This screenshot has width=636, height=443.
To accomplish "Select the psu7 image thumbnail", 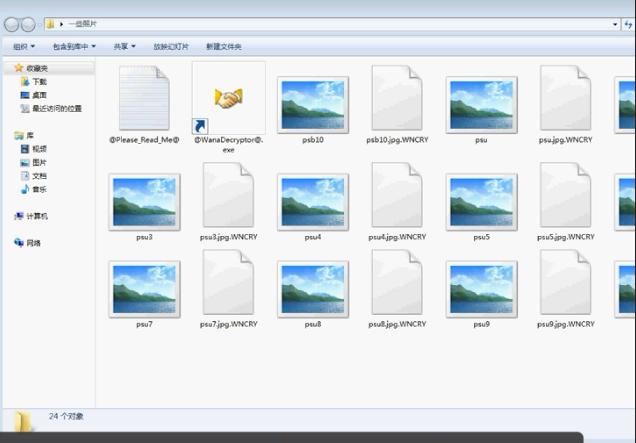I will click(x=144, y=289).
